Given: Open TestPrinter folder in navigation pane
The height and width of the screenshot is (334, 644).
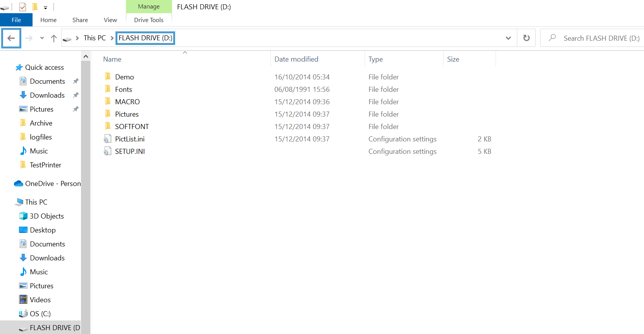Looking at the screenshot, I should point(45,165).
